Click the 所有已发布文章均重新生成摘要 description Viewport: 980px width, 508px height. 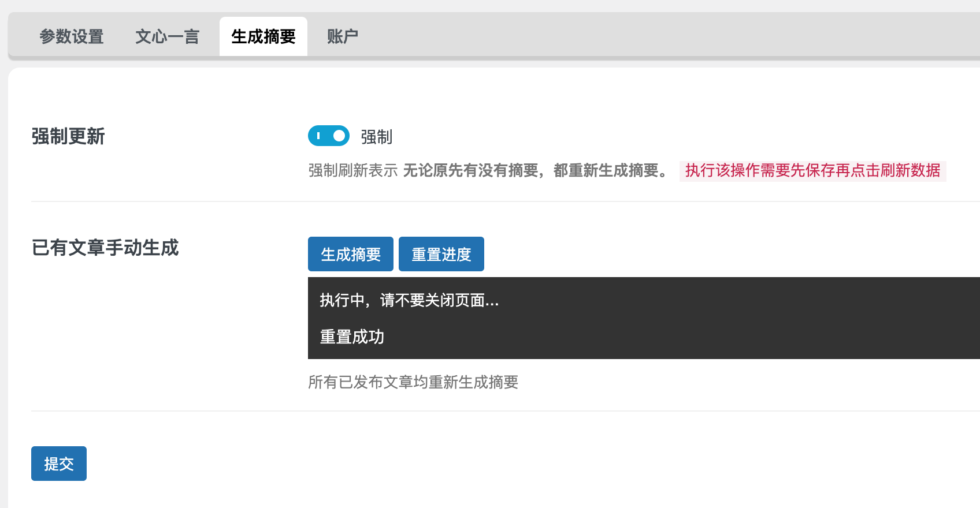[x=413, y=382]
